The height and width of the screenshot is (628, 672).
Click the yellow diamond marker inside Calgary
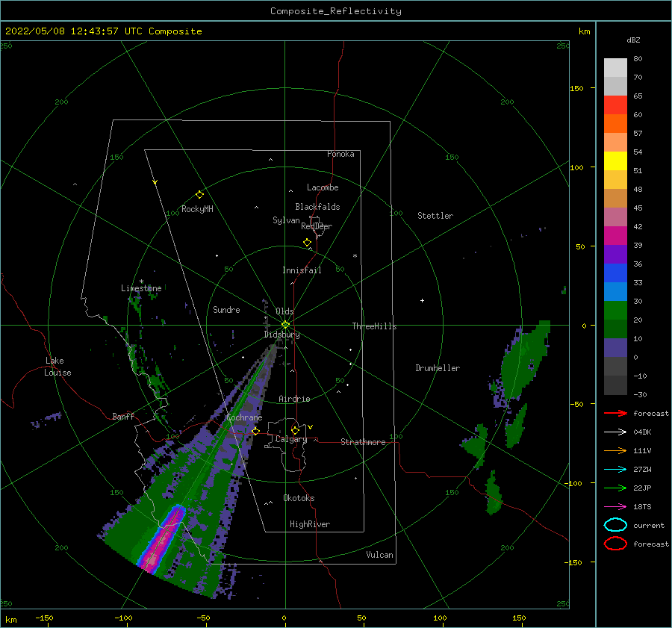(x=295, y=430)
